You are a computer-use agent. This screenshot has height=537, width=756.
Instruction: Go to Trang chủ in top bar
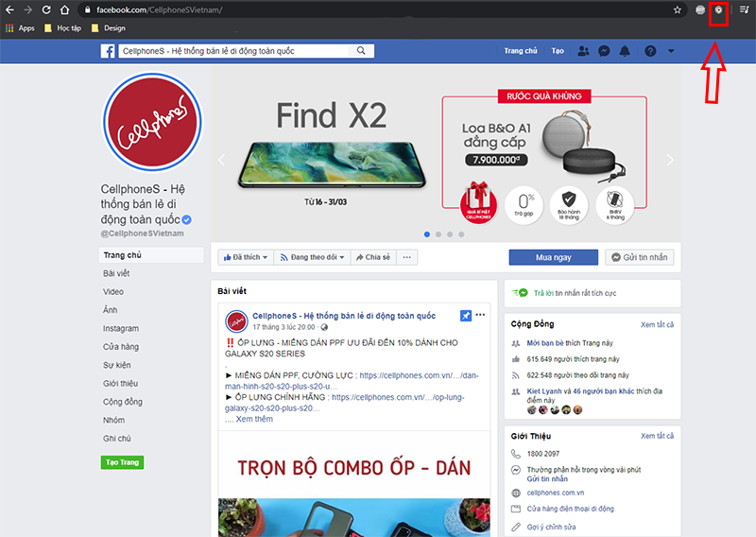pyautogui.click(x=521, y=51)
